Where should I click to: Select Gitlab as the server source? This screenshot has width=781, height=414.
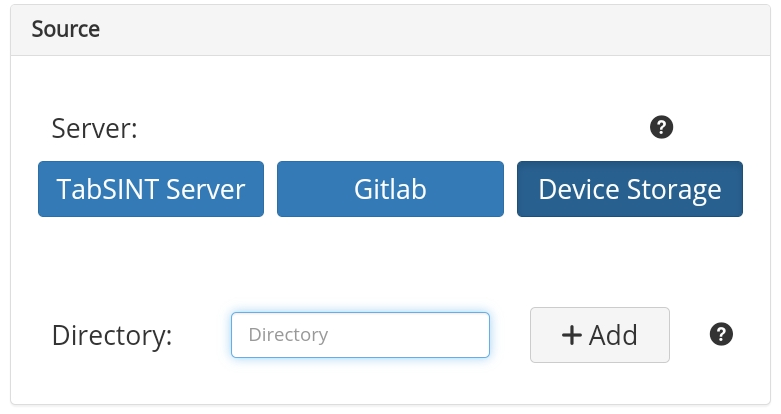tap(390, 189)
